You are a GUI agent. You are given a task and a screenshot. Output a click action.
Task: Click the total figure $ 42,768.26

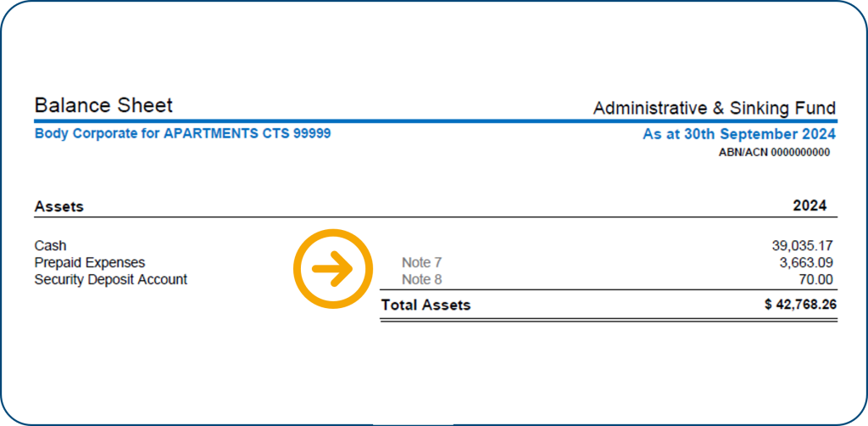(800, 305)
